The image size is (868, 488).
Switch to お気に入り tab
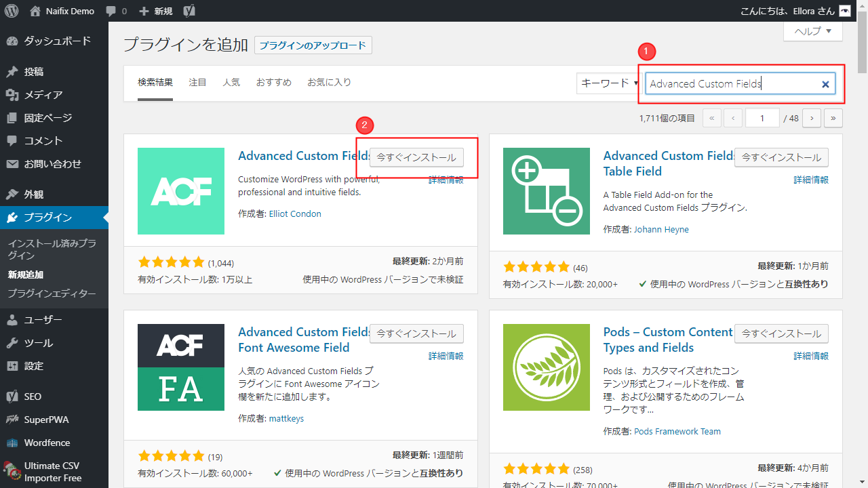click(329, 83)
